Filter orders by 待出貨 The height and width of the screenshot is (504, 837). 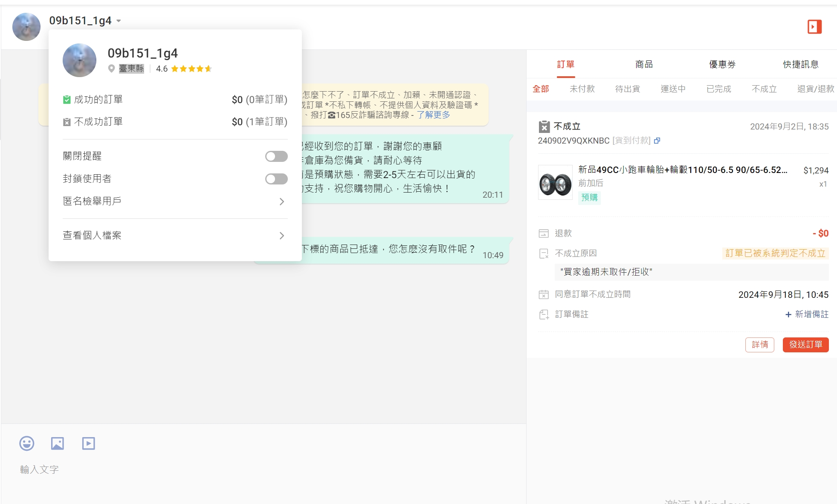click(628, 89)
